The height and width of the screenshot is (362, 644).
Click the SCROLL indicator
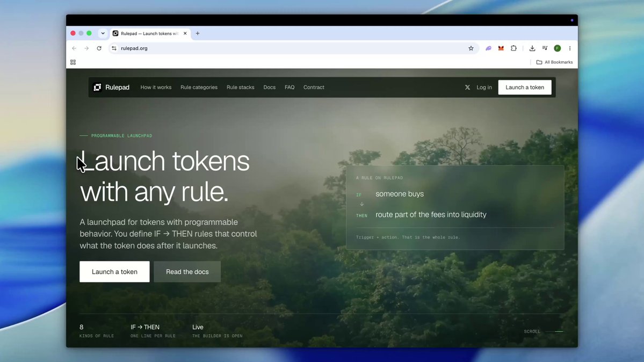click(x=543, y=331)
